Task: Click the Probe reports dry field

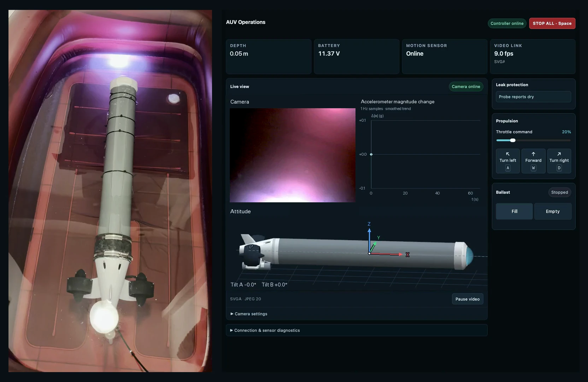Action: pos(533,97)
